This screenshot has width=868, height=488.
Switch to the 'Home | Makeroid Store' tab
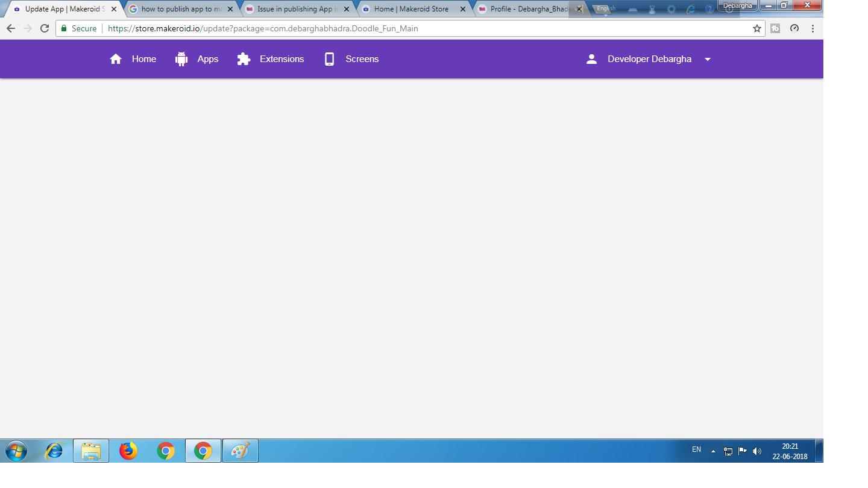(411, 9)
